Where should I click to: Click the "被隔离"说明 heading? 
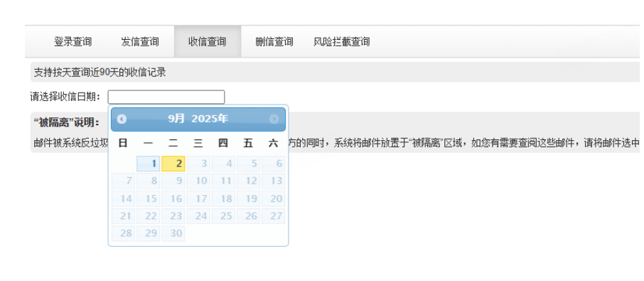tap(67, 122)
